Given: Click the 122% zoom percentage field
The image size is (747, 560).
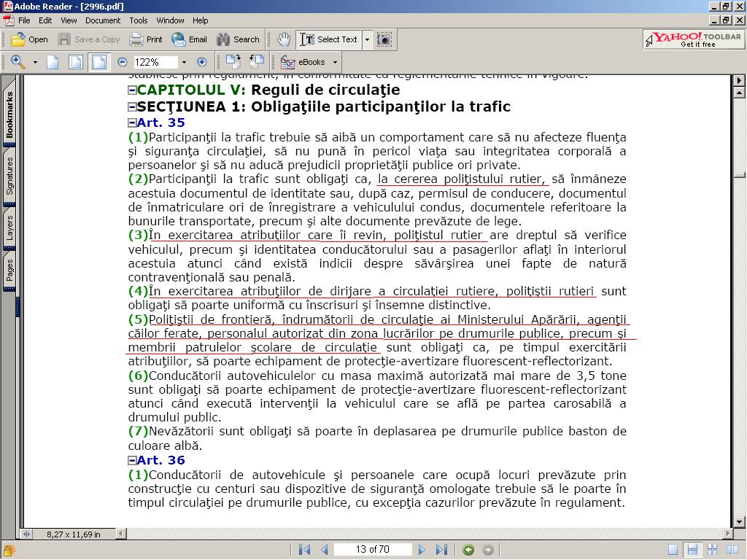Looking at the screenshot, I should [155, 62].
